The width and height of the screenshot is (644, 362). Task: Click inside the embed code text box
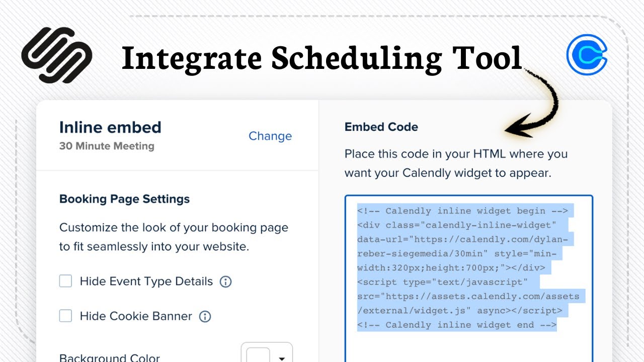tap(469, 279)
